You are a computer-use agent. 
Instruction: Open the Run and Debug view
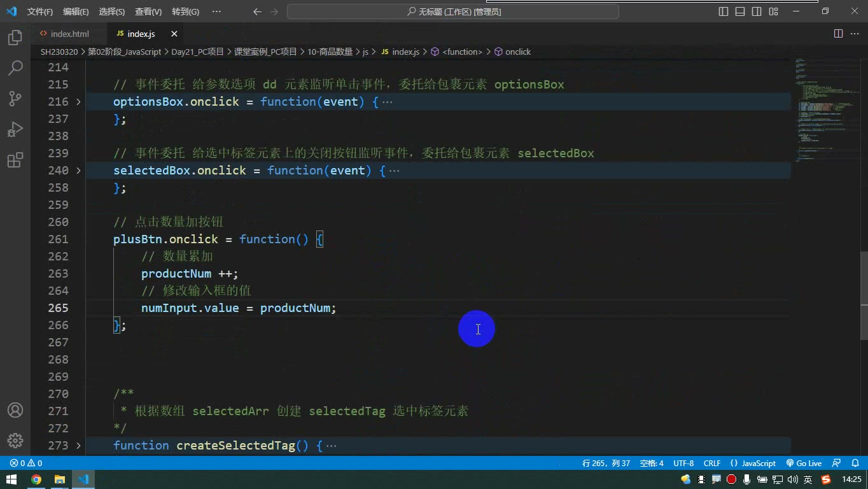point(15,129)
